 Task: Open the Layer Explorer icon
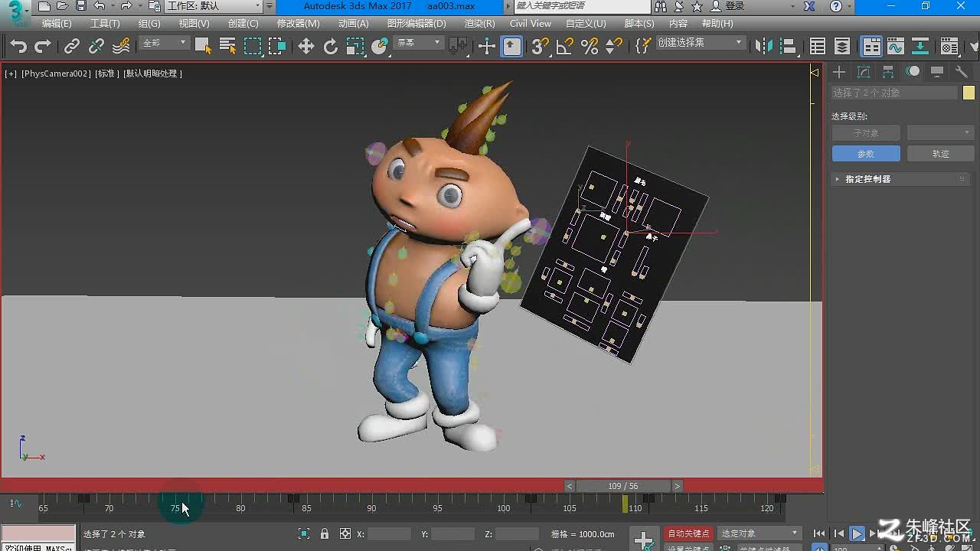point(842,47)
